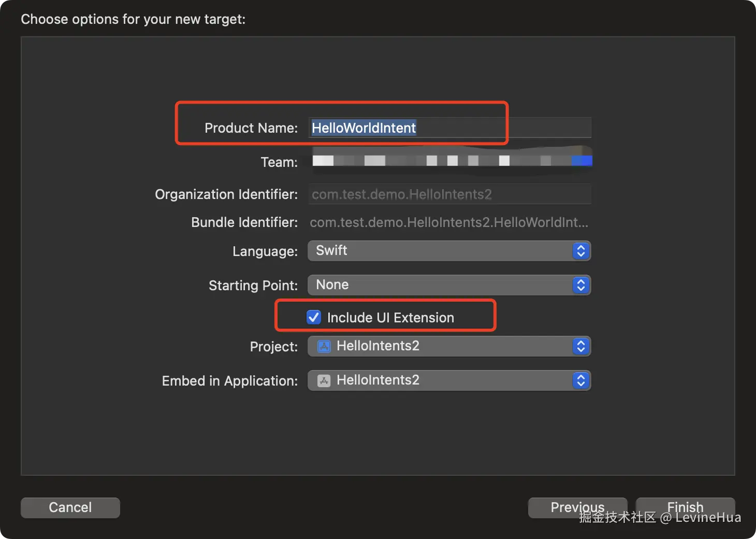This screenshot has height=539, width=756.
Task: Click the Organization Identifier field
Action: (449, 194)
